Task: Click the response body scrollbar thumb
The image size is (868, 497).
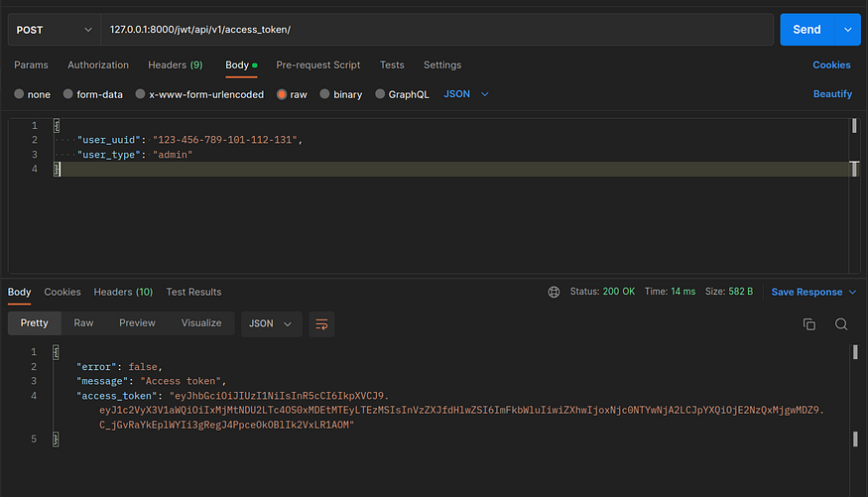Action: [x=855, y=351]
